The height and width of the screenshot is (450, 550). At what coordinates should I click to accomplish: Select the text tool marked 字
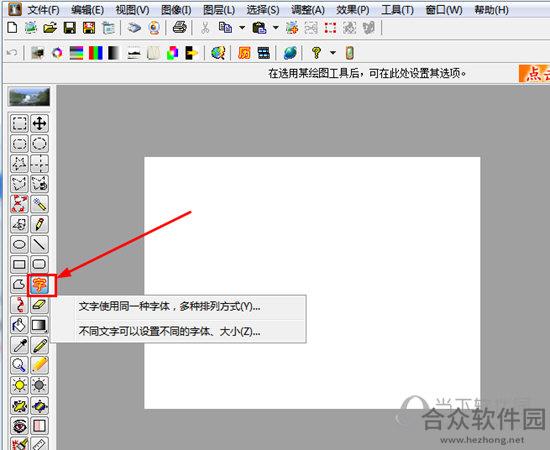pos(39,284)
